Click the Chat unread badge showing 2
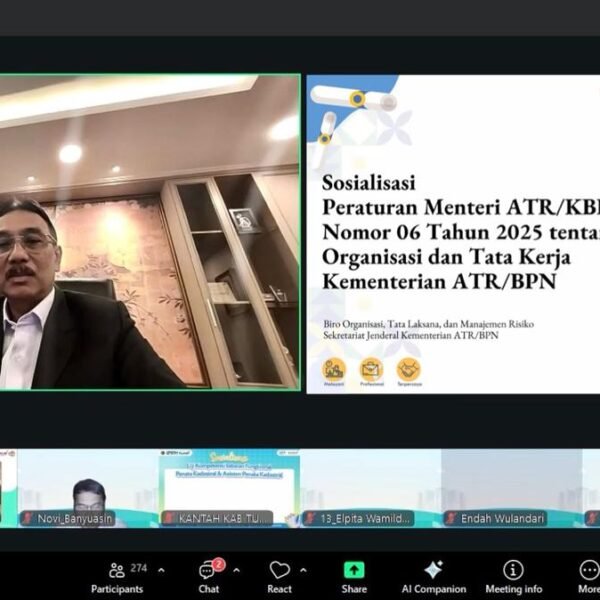600x600 pixels. pyautogui.click(x=218, y=564)
